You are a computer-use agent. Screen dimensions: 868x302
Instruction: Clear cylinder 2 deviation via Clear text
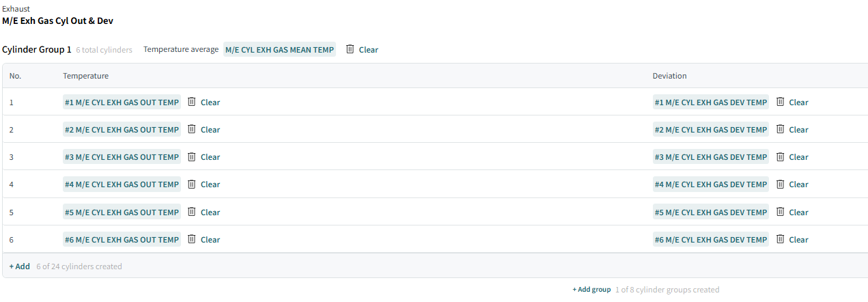(x=799, y=130)
